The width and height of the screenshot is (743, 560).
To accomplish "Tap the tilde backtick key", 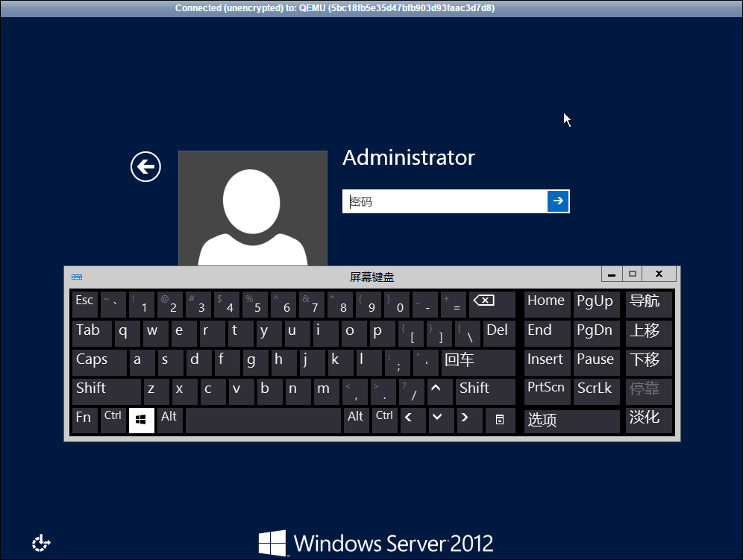I will [x=113, y=304].
